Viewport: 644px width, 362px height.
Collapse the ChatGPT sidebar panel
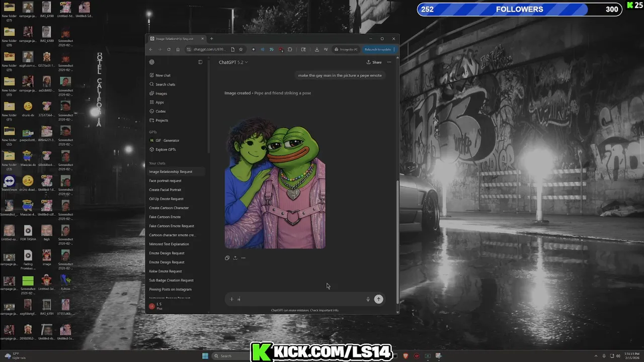pyautogui.click(x=200, y=62)
